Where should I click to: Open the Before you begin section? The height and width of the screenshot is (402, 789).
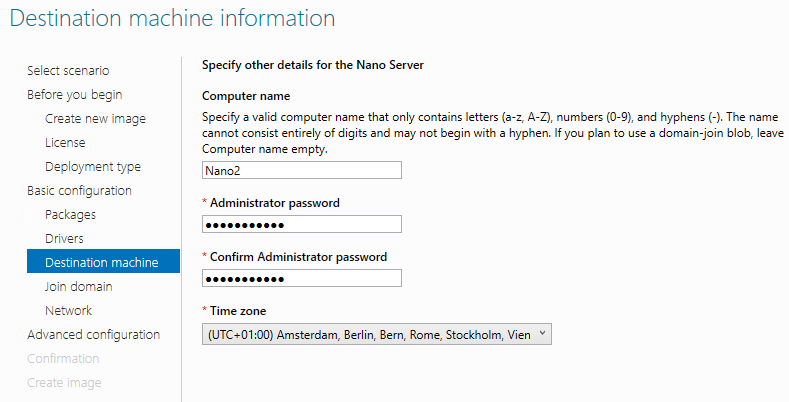coord(74,94)
